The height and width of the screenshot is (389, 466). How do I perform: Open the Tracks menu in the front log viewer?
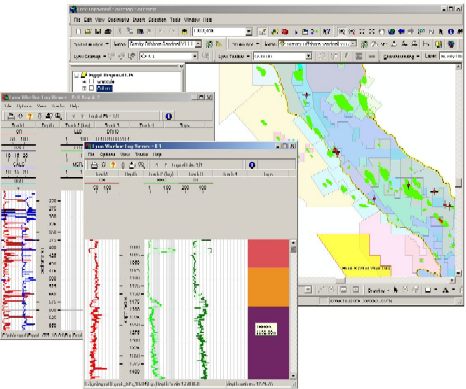click(x=142, y=155)
